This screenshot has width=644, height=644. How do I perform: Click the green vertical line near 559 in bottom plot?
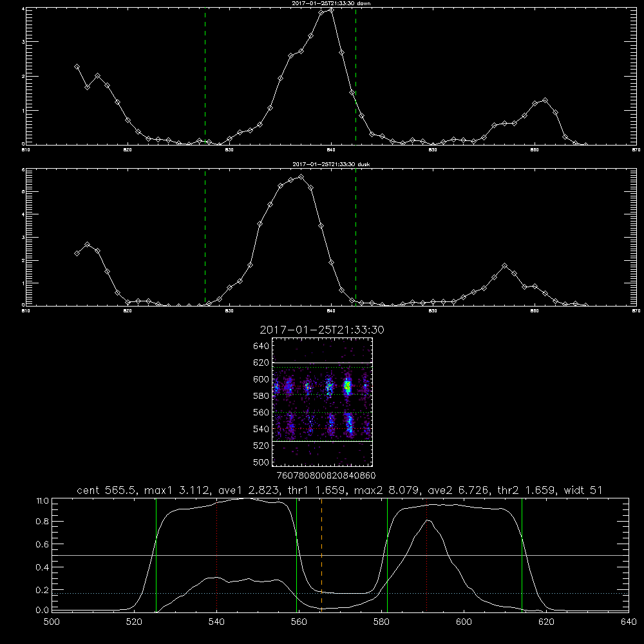(296, 555)
